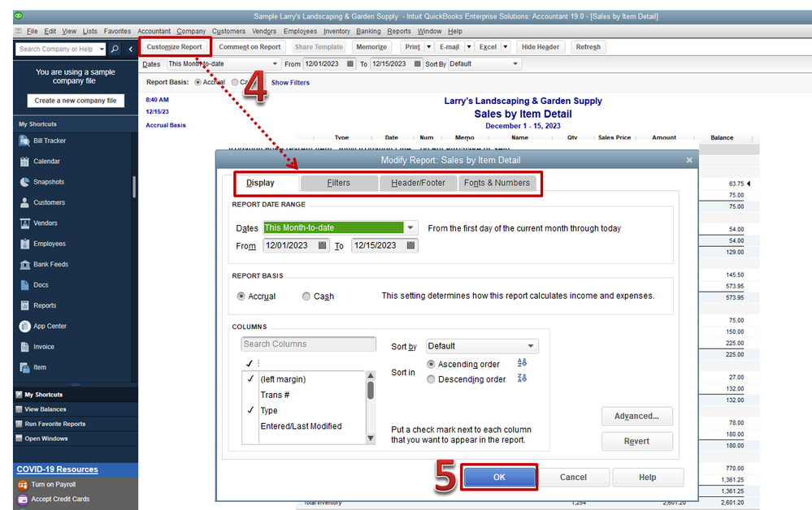Toggle Trans # column checkmark

(x=250, y=395)
